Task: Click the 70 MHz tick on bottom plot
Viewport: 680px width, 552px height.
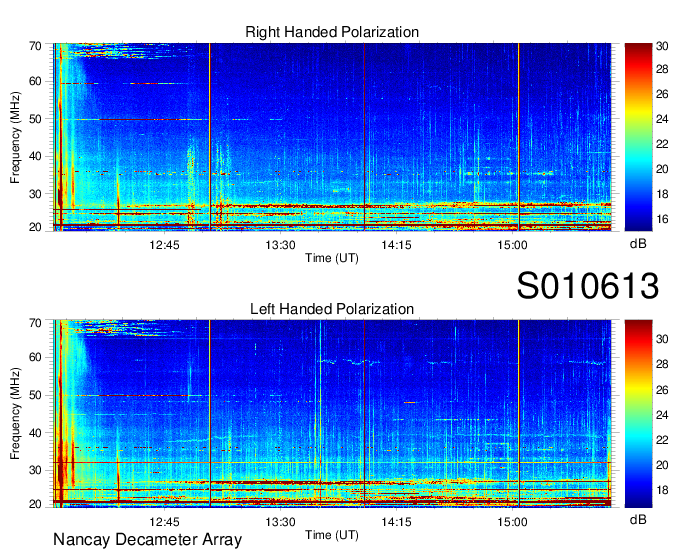Action: pos(35,323)
